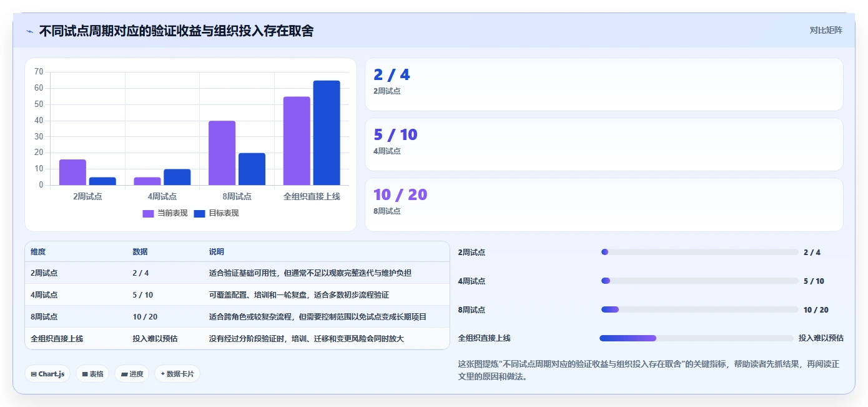
Task: Toggle the 目标表现 legend swatch
Action: 199,213
